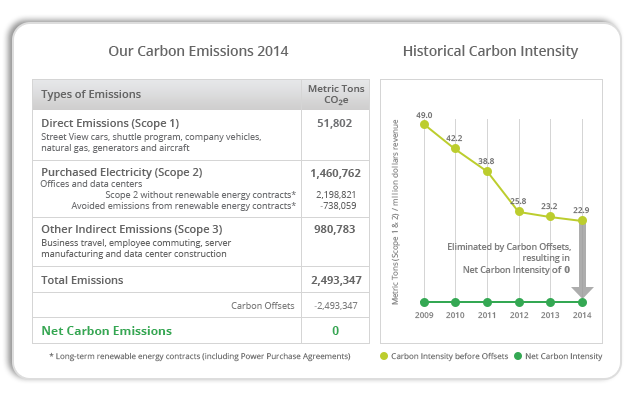Click the yellow-green 'Carbon Intensity before Offsets' legend dot
626x394 pixels.
pos(384,356)
